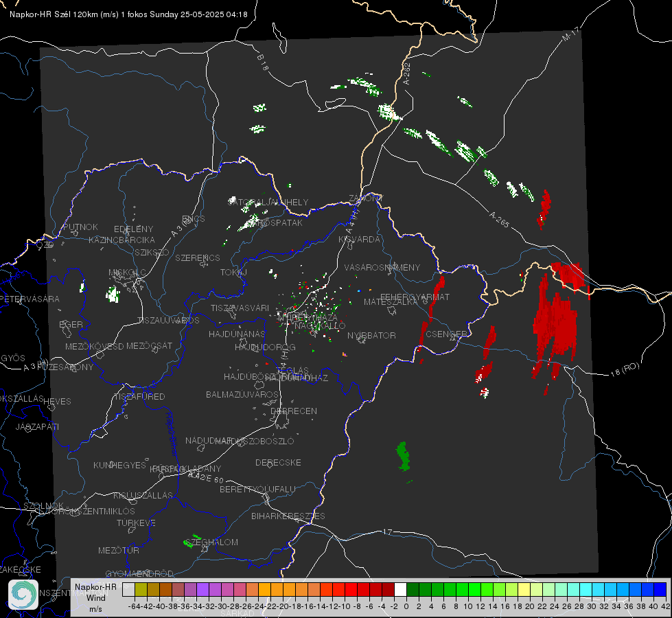Viewport: 672px width, 618px height.
Task: Click the SZIKSZÓ town label
Action: [152, 252]
